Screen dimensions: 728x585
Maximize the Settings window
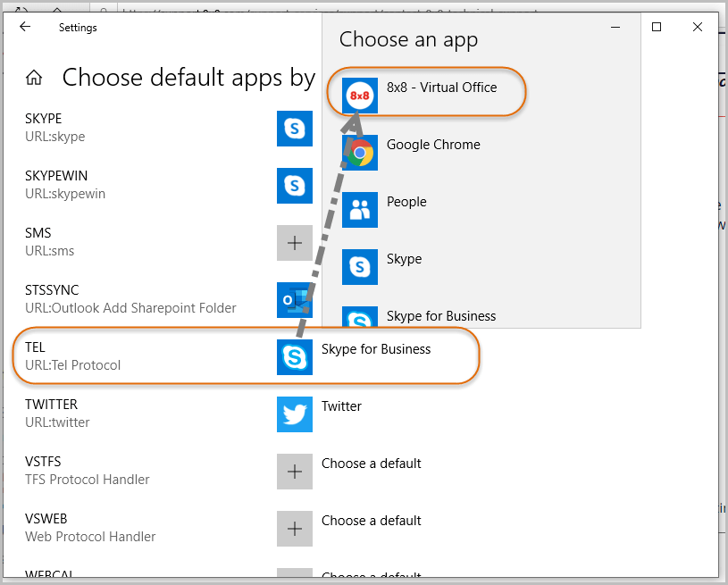coord(657,27)
